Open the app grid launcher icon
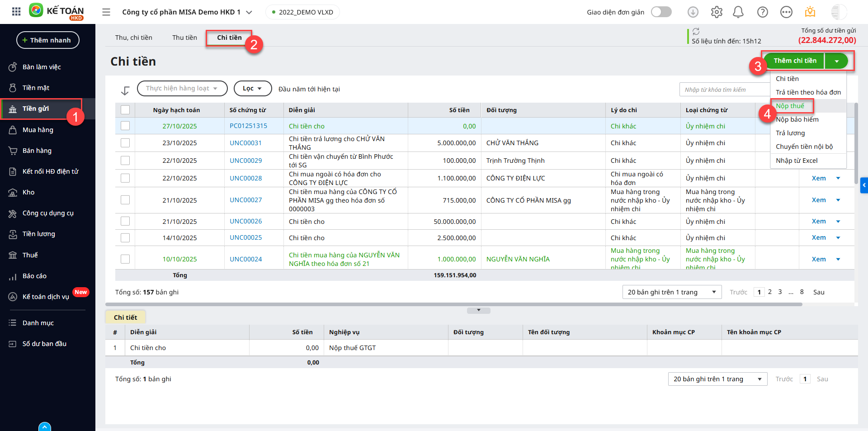 (x=16, y=12)
